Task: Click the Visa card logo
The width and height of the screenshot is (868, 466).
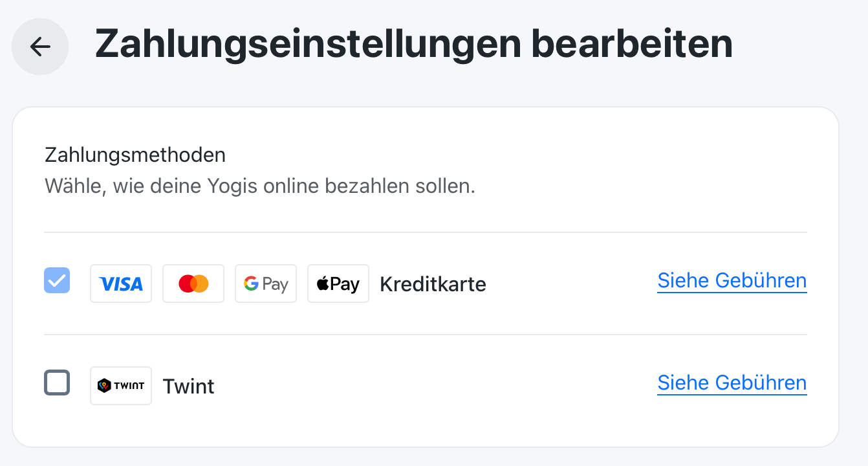Action: point(121,283)
